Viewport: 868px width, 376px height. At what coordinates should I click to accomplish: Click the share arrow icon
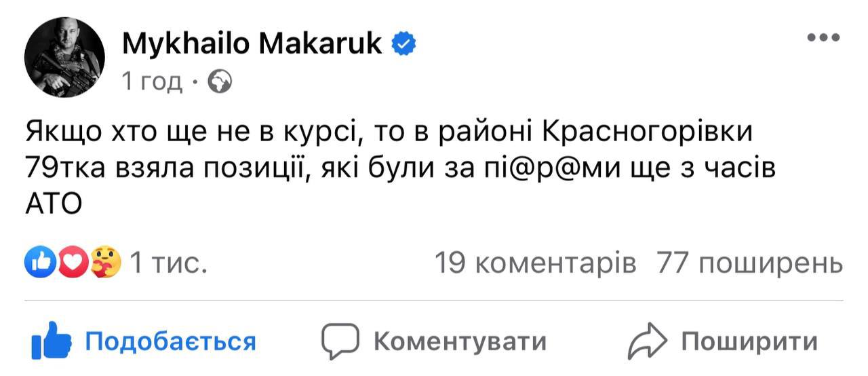pyautogui.click(x=648, y=341)
